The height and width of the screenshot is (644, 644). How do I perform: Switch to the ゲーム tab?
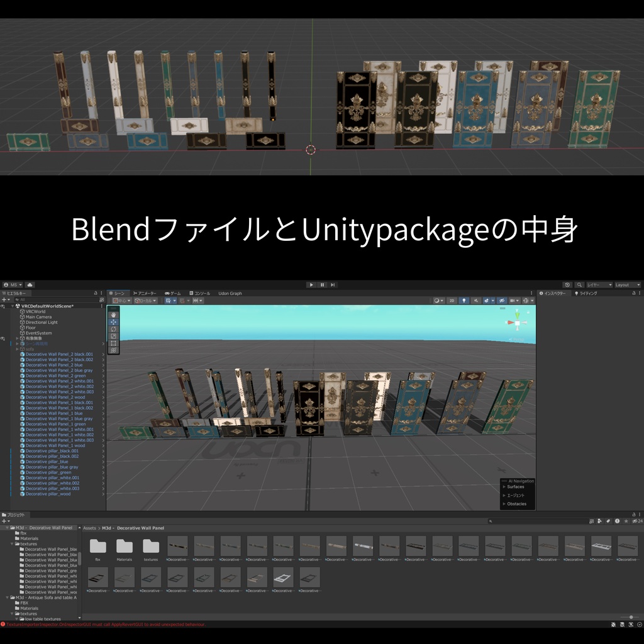173,294
